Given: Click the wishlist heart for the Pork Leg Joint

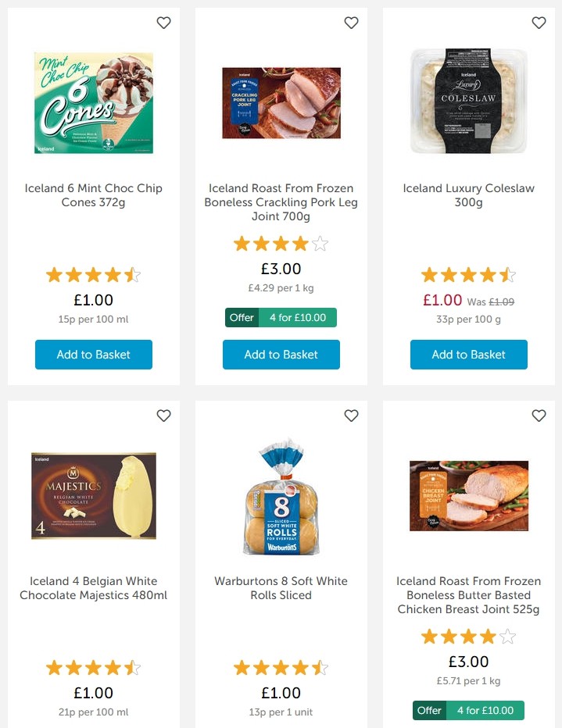Looking at the screenshot, I should click(351, 23).
